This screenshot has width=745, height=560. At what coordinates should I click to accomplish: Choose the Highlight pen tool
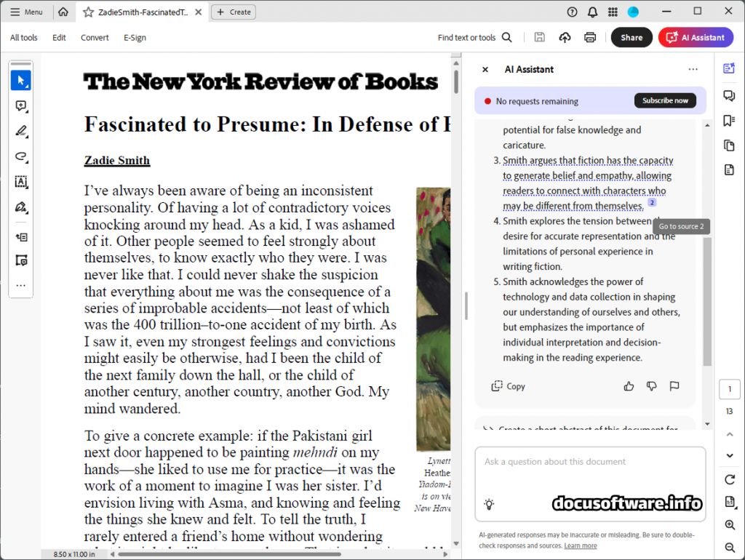point(20,131)
